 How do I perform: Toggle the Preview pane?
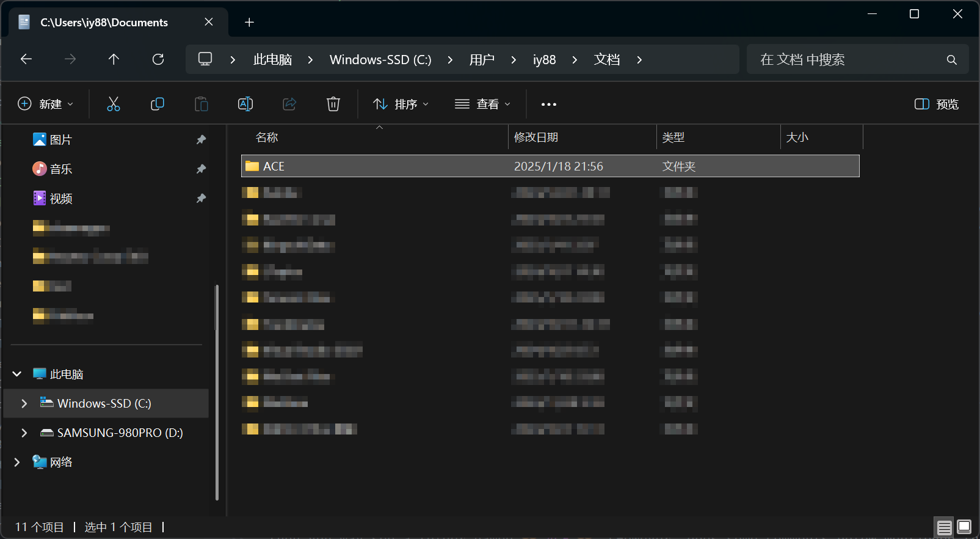[x=937, y=105]
